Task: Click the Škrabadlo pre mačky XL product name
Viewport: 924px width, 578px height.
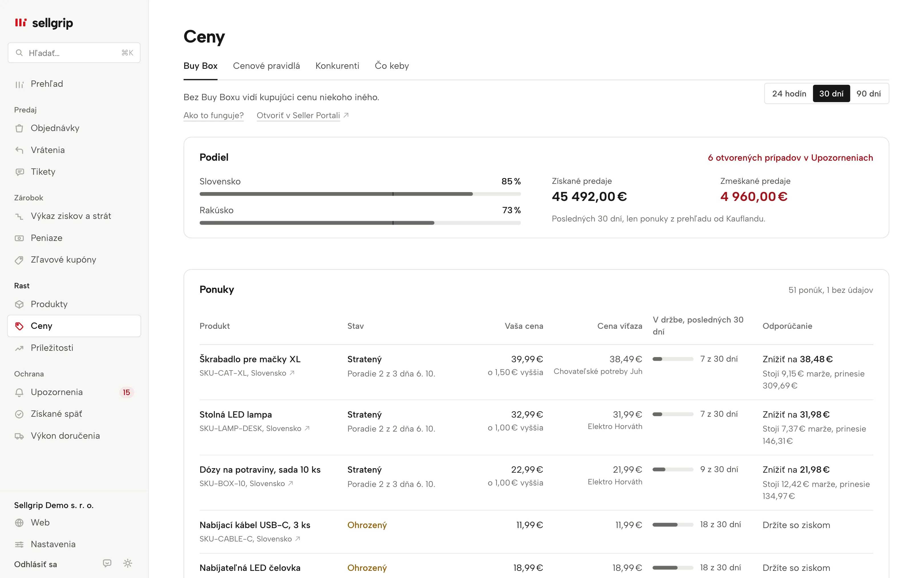Action: (x=250, y=359)
